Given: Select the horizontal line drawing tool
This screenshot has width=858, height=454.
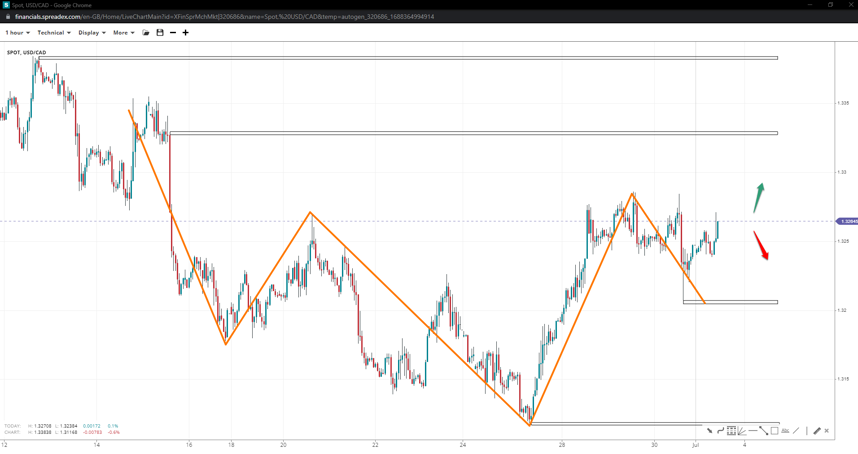Looking at the screenshot, I should [753, 431].
